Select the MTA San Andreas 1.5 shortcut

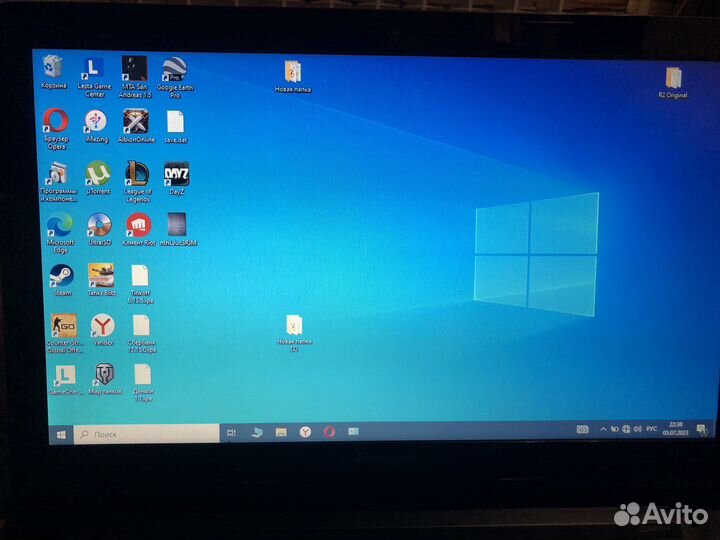click(x=135, y=77)
